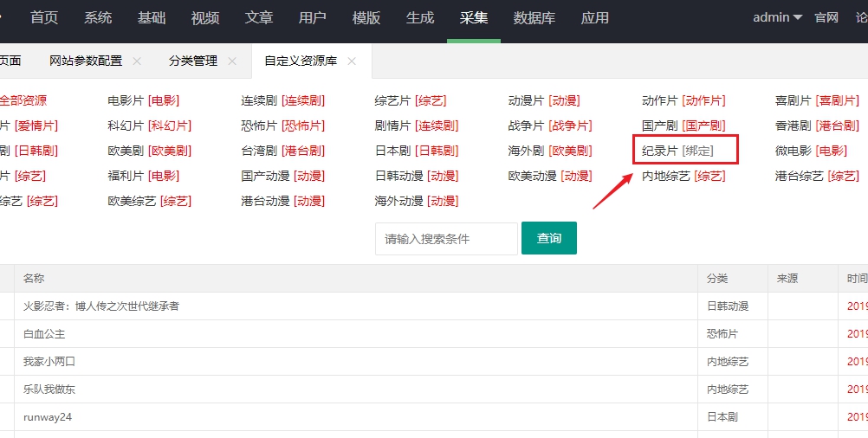The height and width of the screenshot is (438, 868).
Task: Open the 官网 link in header
Action: click(x=826, y=17)
